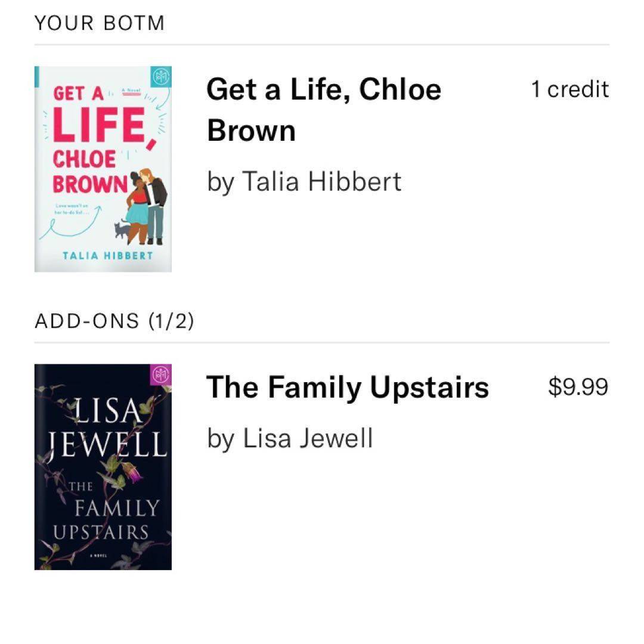Image resolution: width=644 pixels, height=644 pixels.
Task: Click the $9.99 add-on price
Action: point(578,387)
